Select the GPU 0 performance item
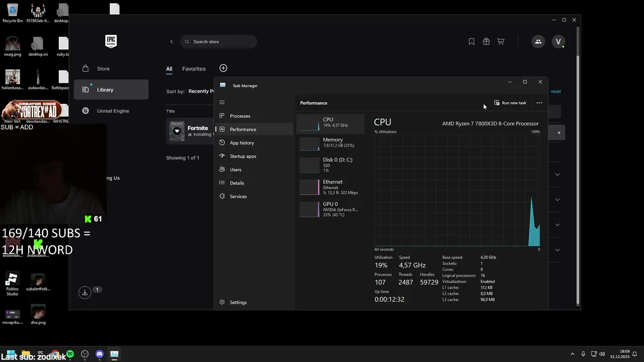The image size is (644, 362). tap(331, 209)
